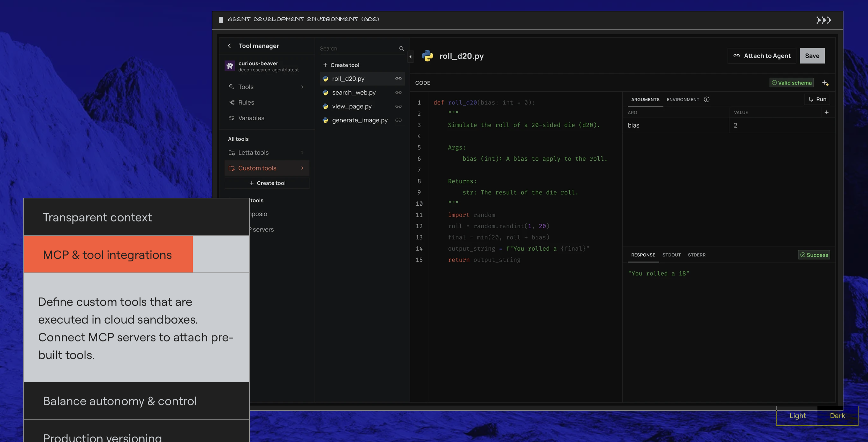The height and width of the screenshot is (442, 868).
Task: Click the Python icon beside generate_image.py
Action: click(x=325, y=120)
